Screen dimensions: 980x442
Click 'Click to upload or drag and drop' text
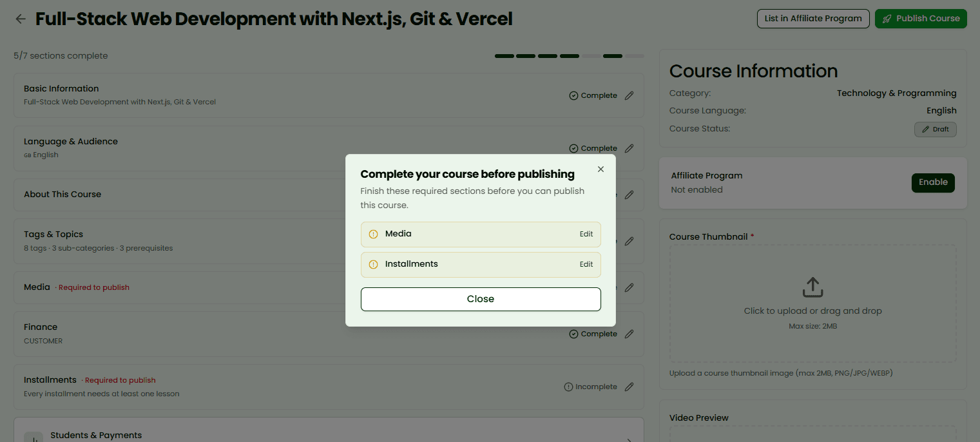[x=812, y=311]
